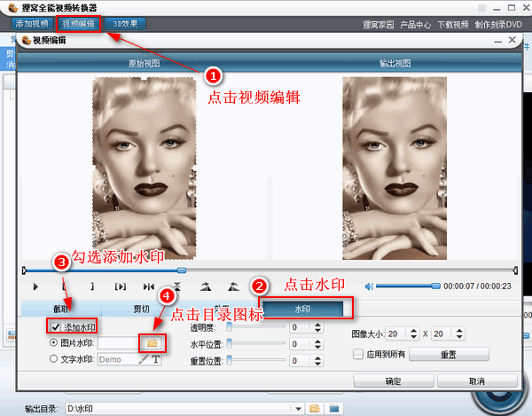Click the 透明度 value field
Image resolution: width=532 pixels, height=416 pixels.
(x=301, y=327)
